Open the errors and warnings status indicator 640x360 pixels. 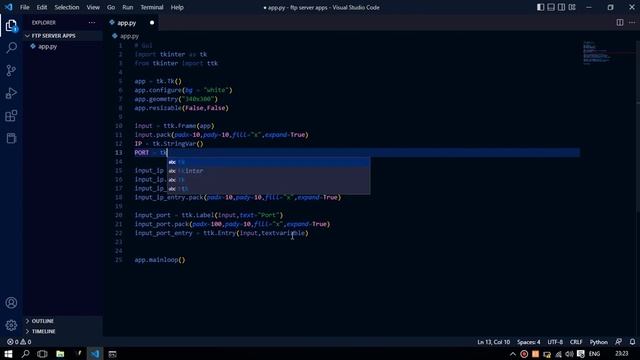pyautogui.click(x=19, y=342)
